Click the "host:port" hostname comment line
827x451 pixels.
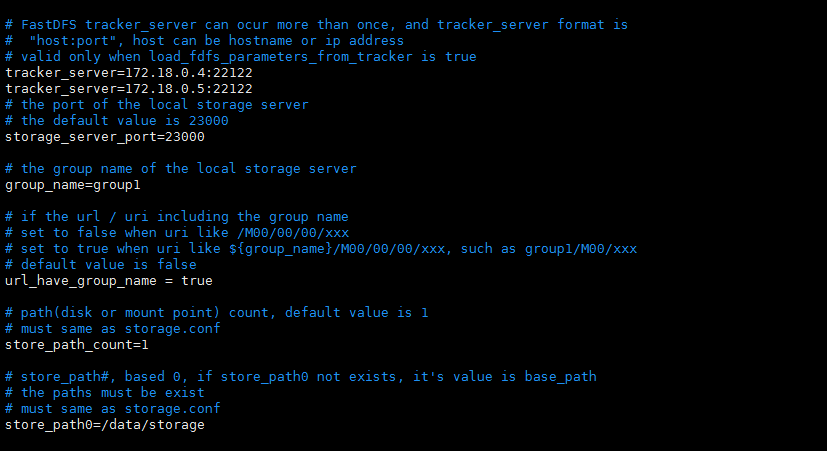(x=205, y=41)
